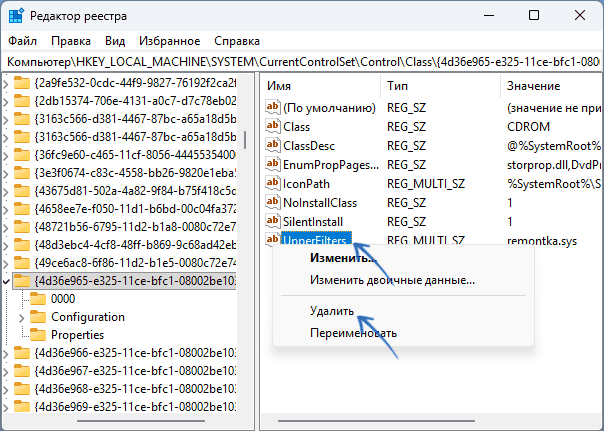This screenshot has height=431, width=604.
Task: Click the remontka.sys value data
Action: (542, 241)
